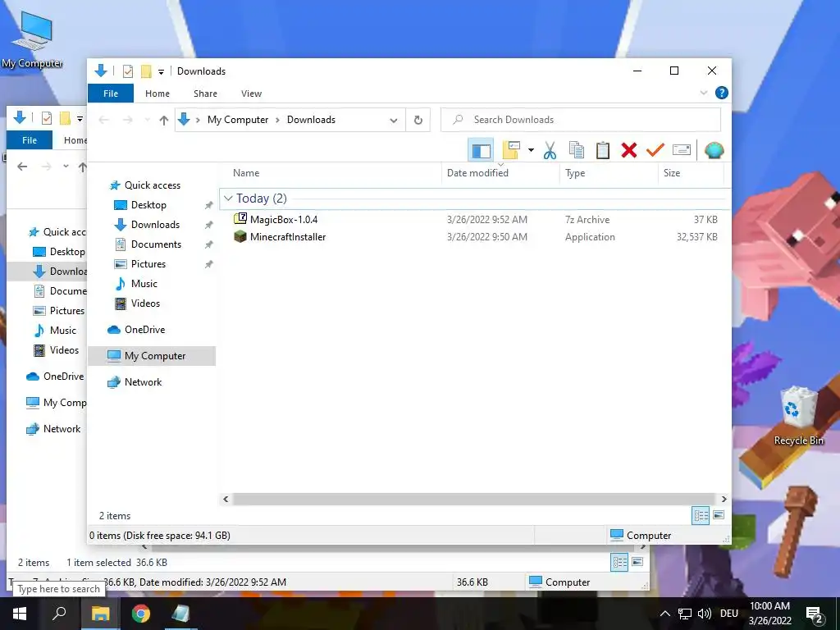The height and width of the screenshot is (630, 840).
Task: Open Google Chrome from the taskbar
Action: point(141,614)
